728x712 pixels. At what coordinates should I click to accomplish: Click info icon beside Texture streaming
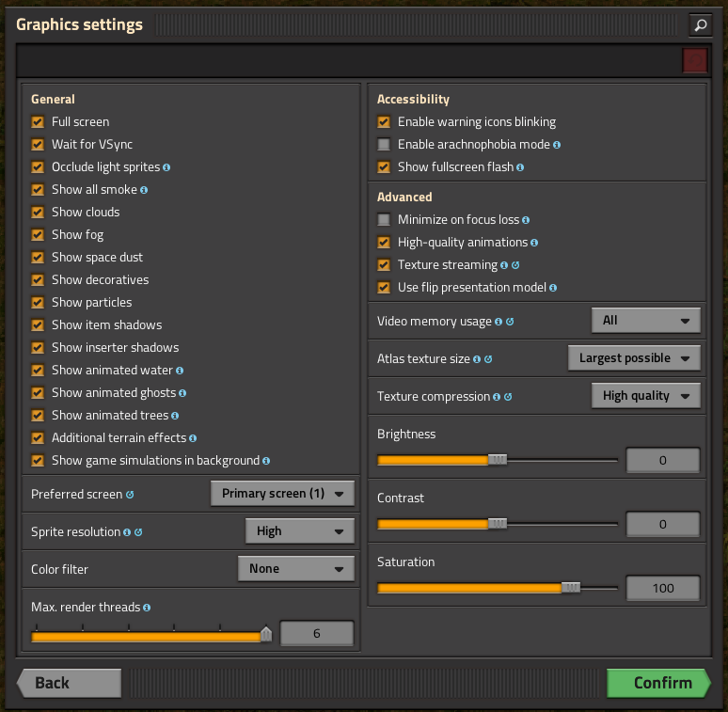(x=504, y=265)
